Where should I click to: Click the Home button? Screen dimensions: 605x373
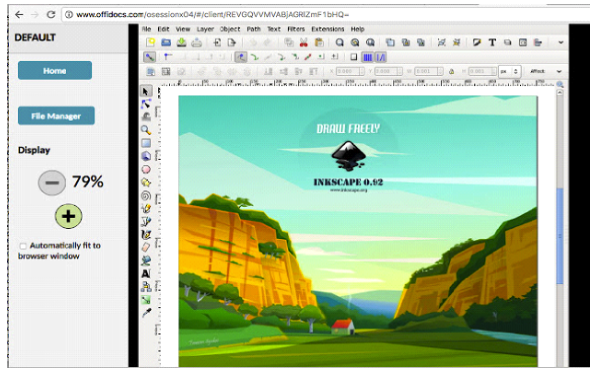(x=55, y=71)
